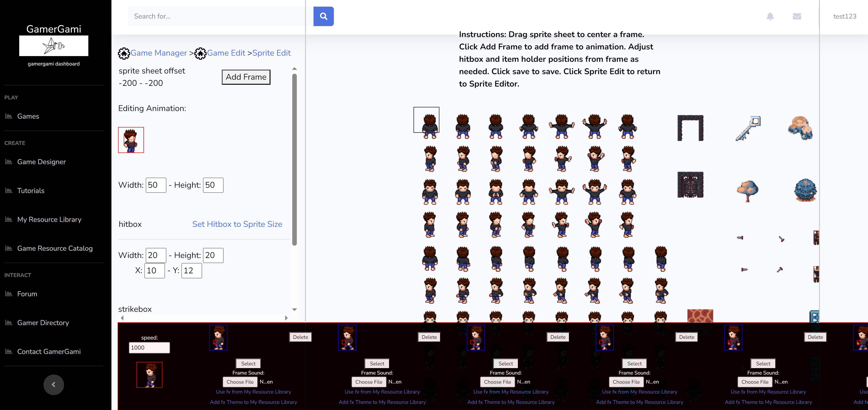
Task: Open the notifications bell icon
Action: 770,16
